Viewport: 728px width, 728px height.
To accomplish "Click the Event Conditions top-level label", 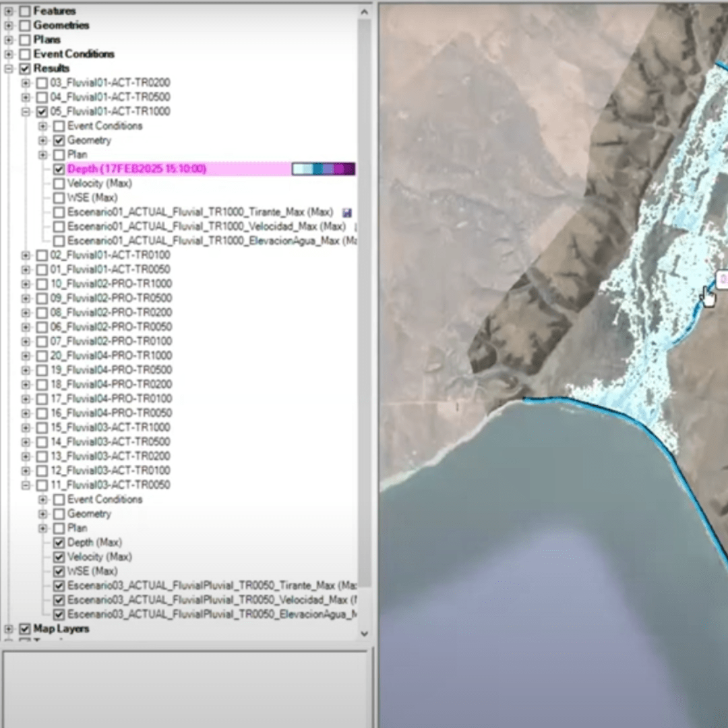I will [73, 54].
